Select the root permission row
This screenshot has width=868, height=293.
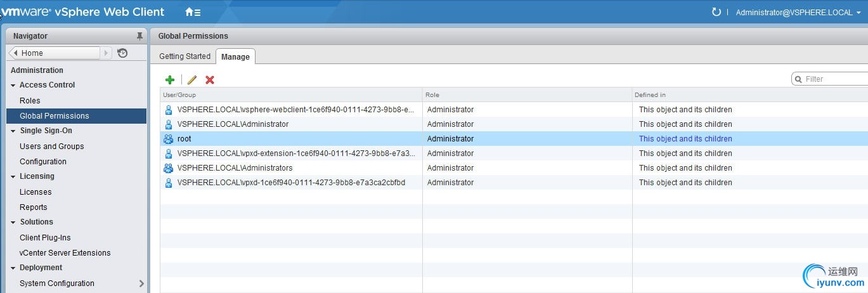point(514,139)
